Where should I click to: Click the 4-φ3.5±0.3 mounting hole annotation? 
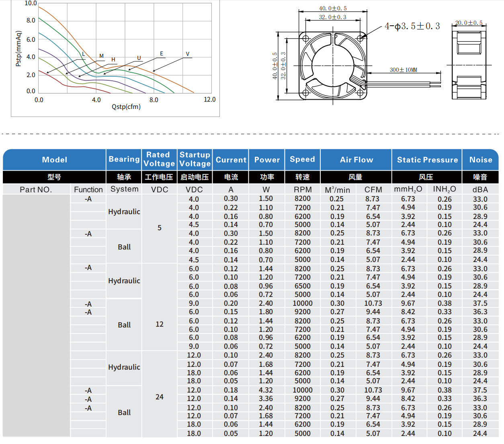click(x=412, y=27)
